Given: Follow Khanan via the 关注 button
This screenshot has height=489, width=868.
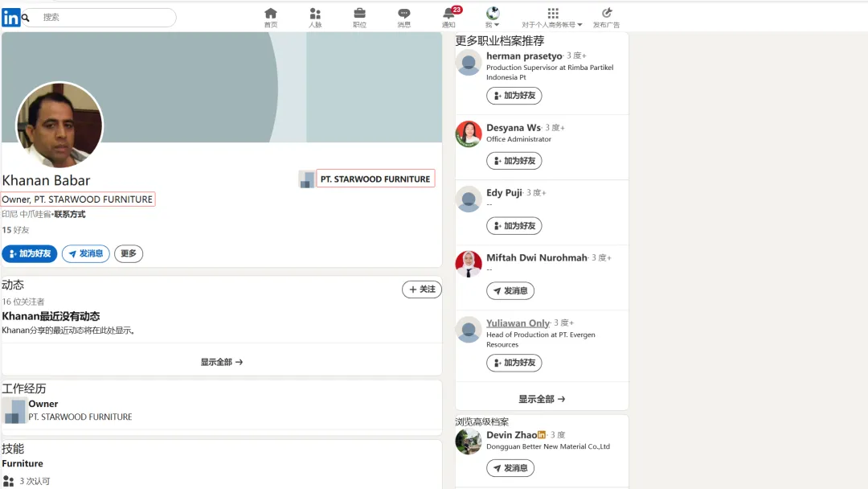Looking at the screenshot, I should 421,289.
